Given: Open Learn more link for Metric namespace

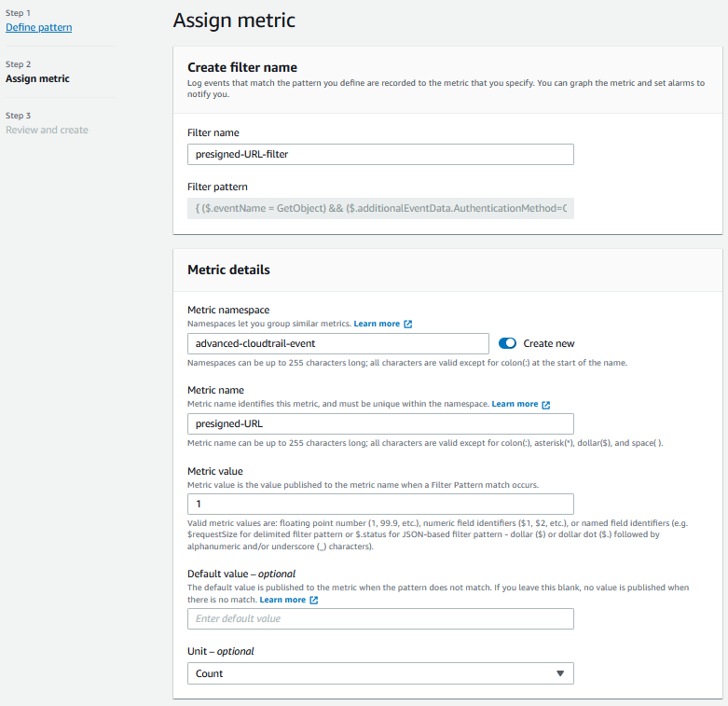Looking at the screenshot, I should coord(377,324).
